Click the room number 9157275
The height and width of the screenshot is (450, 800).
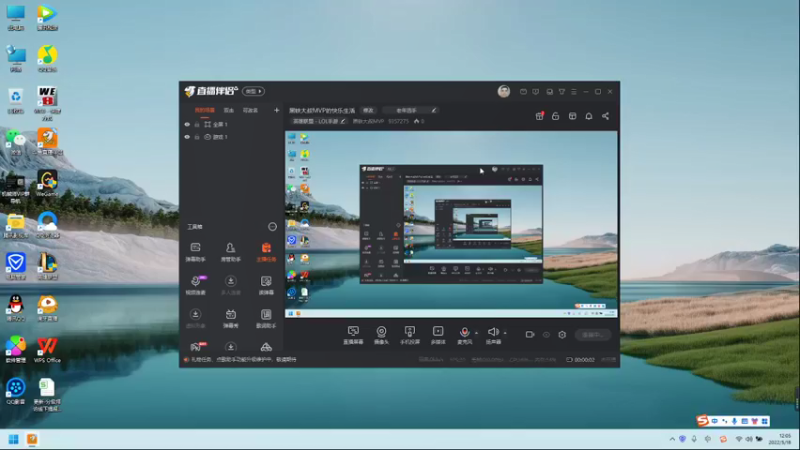(398, 121)
